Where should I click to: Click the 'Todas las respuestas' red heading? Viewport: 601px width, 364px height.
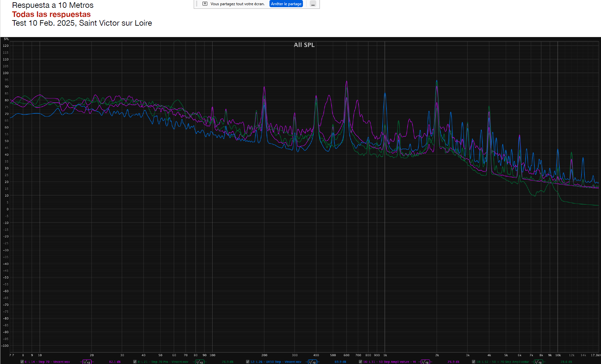pyautogui.click(x=51, y=14)
